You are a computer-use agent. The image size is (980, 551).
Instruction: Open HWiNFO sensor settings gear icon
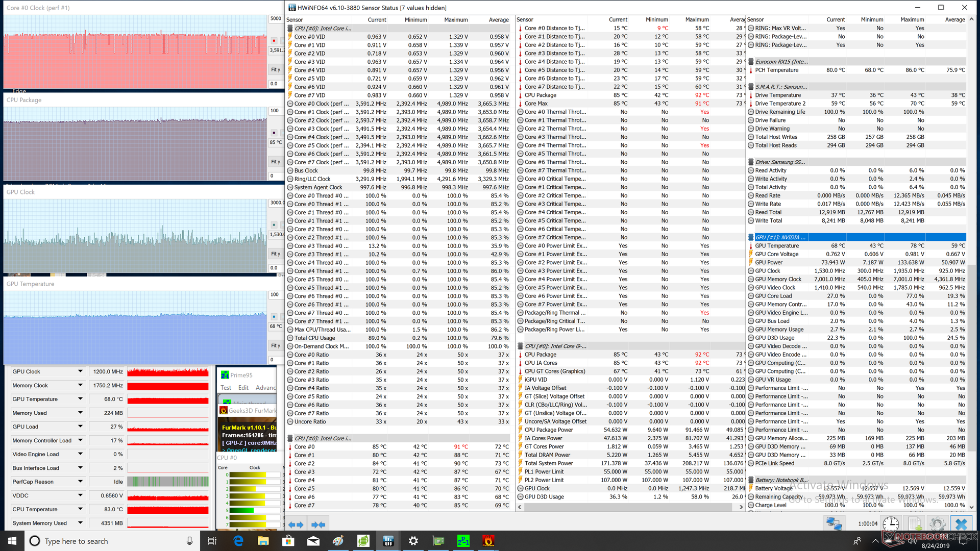[938, 524]
